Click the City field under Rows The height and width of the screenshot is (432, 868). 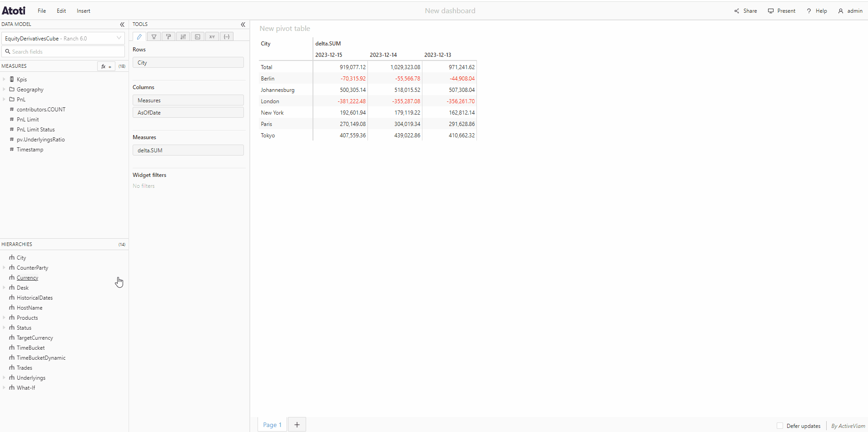pos(188,63)
